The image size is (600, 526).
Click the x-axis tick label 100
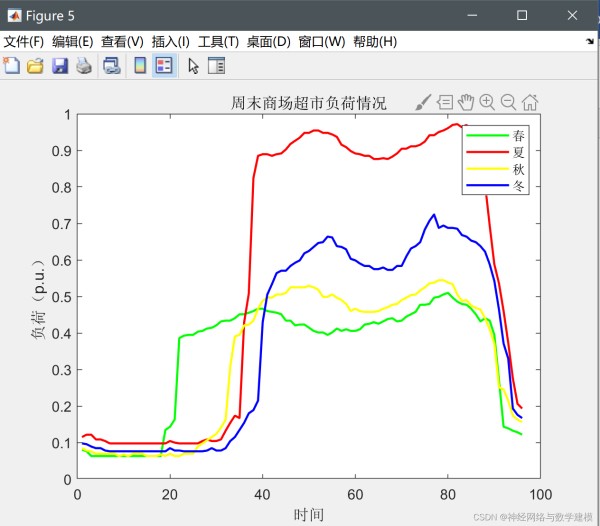click(540, 495)
